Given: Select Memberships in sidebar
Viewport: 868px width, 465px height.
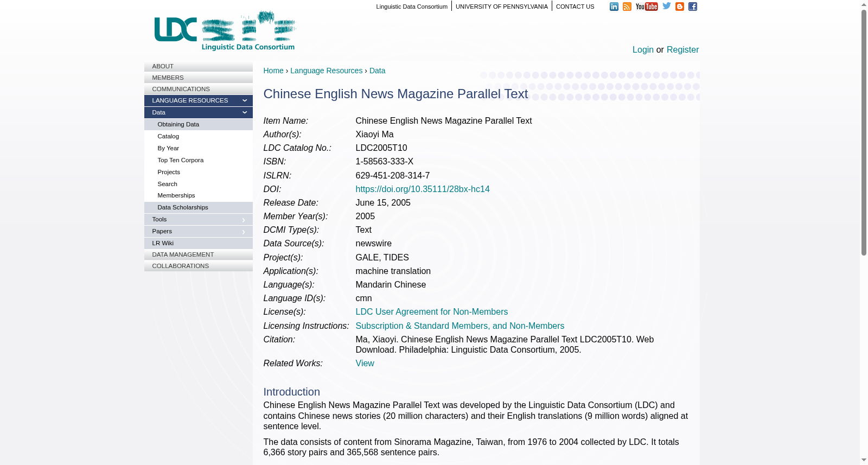Looking at the screenshot, I should 199,195.
